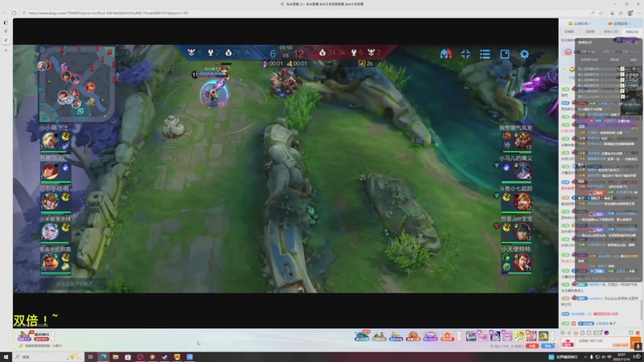Open Task View on taskbar
This screenshot has height=362, width=644.
pyautogui.click(x=90, y=357)
